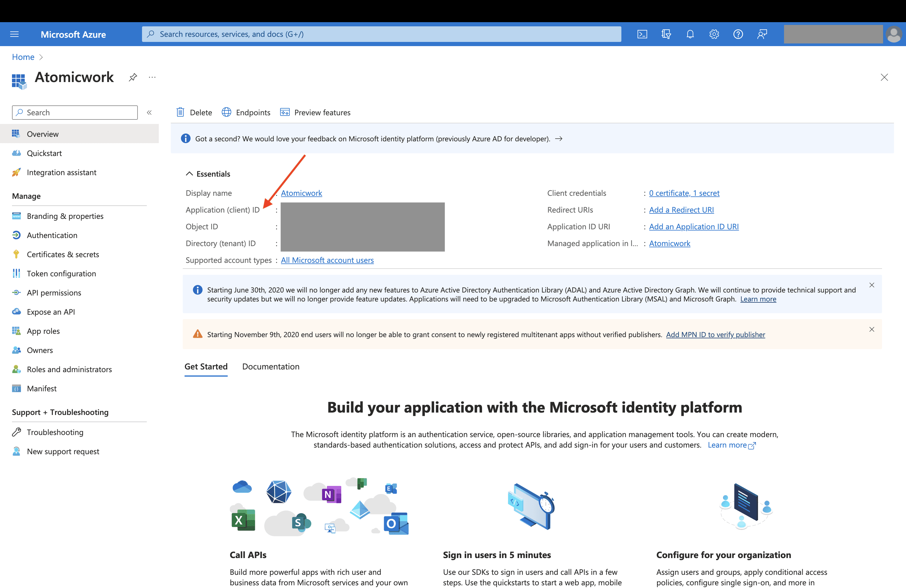906x588 pixels.
Task: Dismiss the ADAL deprecation notice
Action: pyautogui.click(x=872, y=285)
